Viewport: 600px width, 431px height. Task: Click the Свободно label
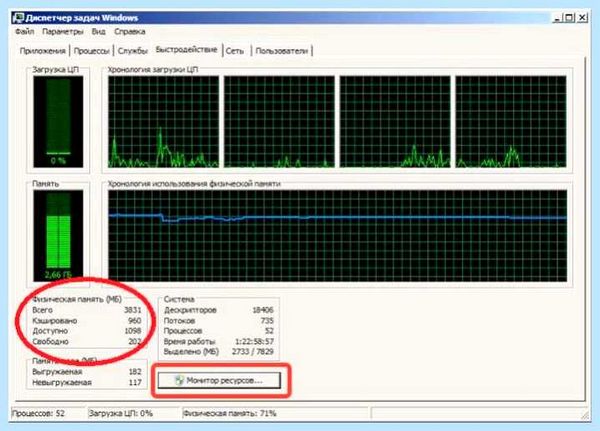[x=50, y=341]
